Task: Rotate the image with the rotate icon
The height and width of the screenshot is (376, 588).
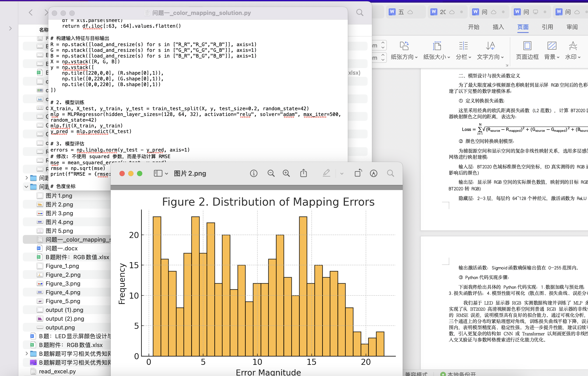Action: click(x=358, y=173)
